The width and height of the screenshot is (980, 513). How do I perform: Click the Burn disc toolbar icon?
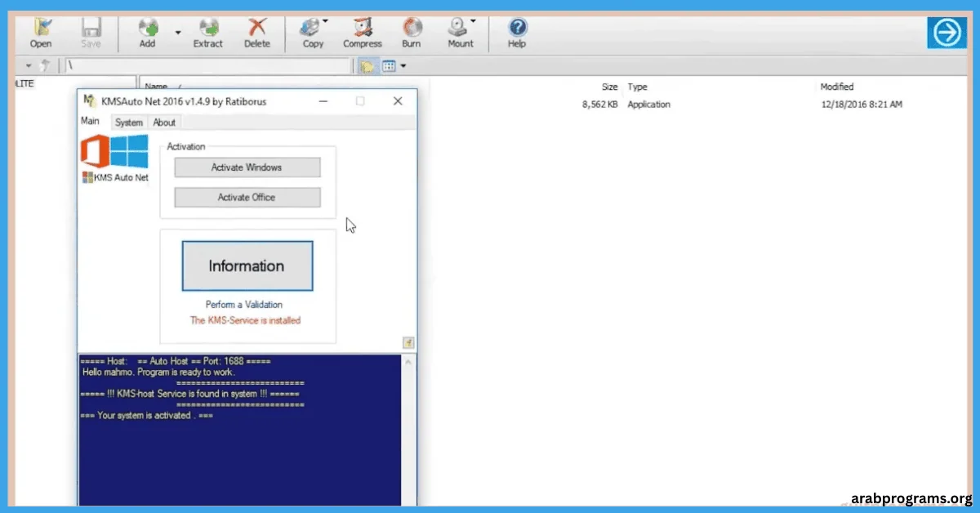tap(412, 33)
